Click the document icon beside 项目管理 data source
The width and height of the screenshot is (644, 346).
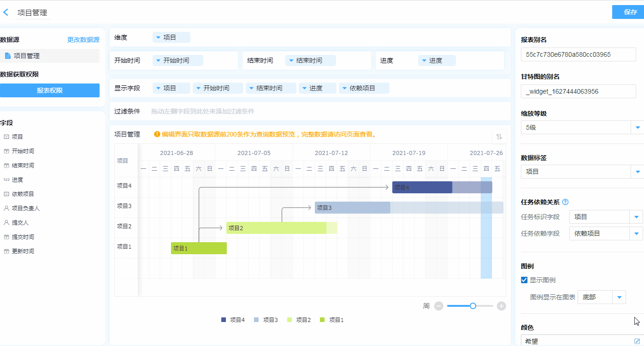tap(7, 56)
